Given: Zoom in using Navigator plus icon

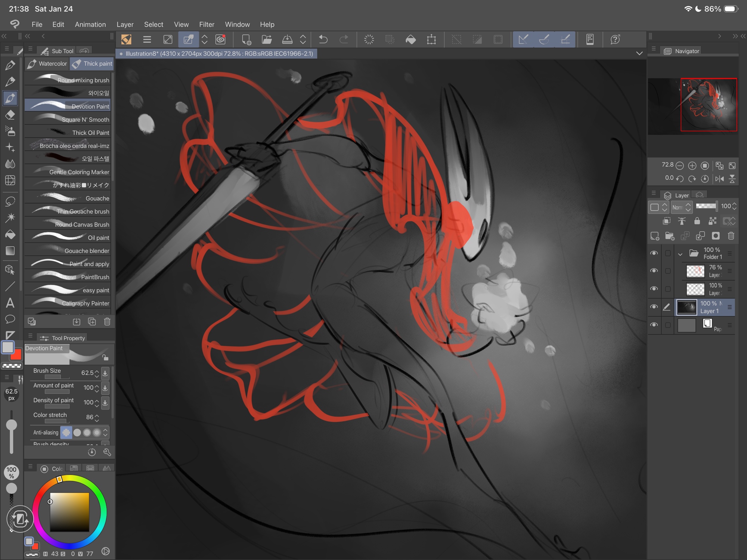Looking at the screenshot, I should 692,165.
